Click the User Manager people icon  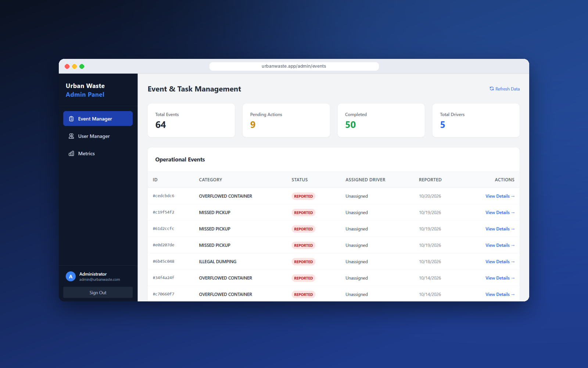(71, 136)
